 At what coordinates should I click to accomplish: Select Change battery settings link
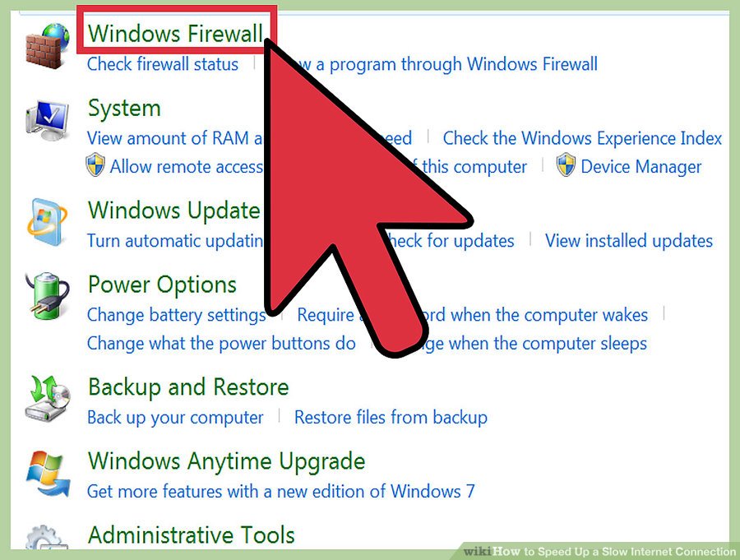point(177,316)
